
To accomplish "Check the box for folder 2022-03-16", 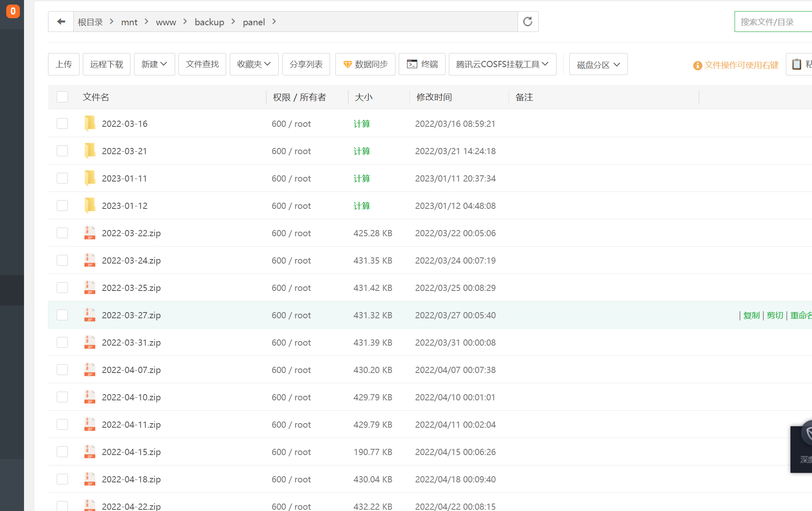I will pos(62,124).
